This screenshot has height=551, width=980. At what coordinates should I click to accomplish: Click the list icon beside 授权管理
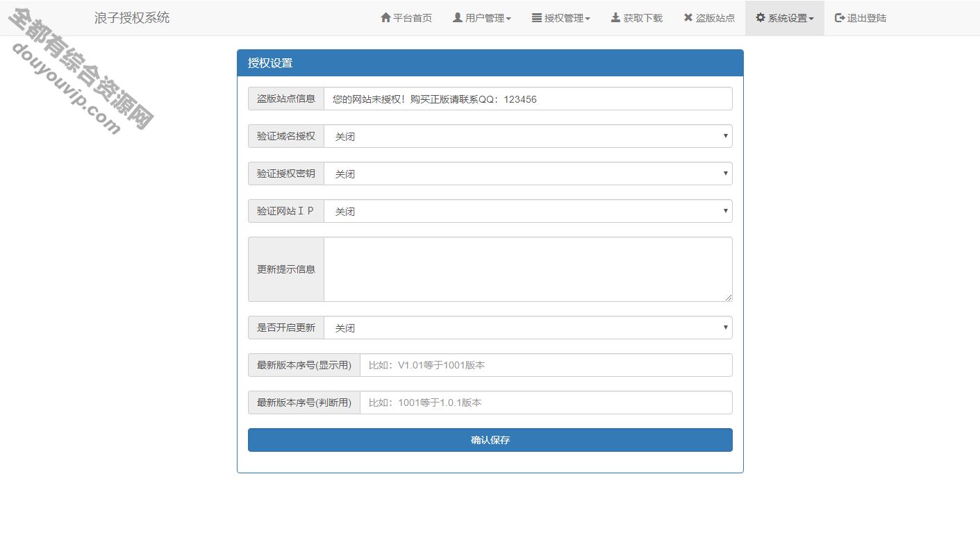(537, 18)
